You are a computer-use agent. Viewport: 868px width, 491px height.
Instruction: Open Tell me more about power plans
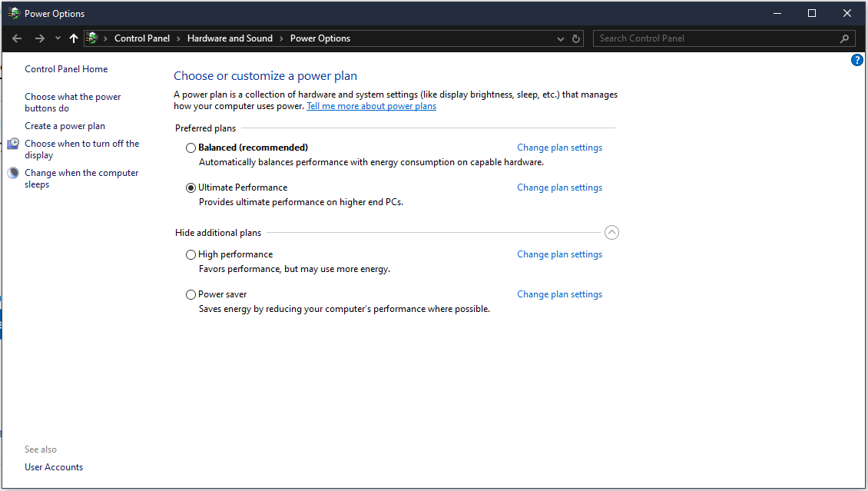click(x=372, y=106)
